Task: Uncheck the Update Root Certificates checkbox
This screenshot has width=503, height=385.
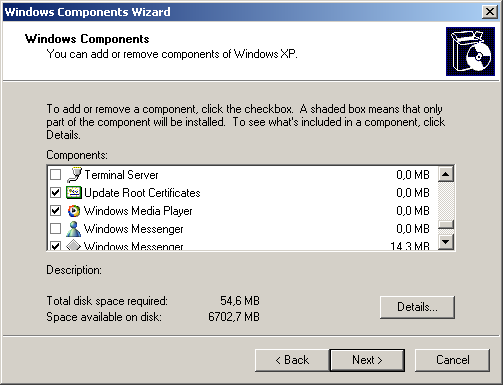Action: 55,193
